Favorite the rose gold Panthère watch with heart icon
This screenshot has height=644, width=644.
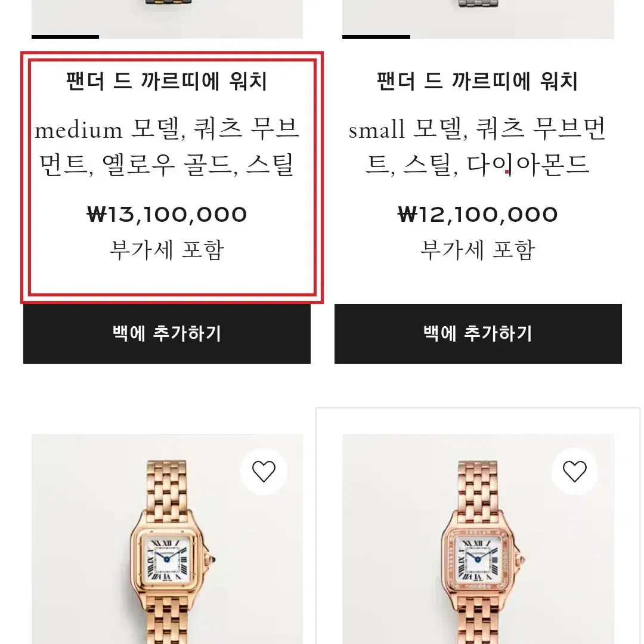(264, 471)
